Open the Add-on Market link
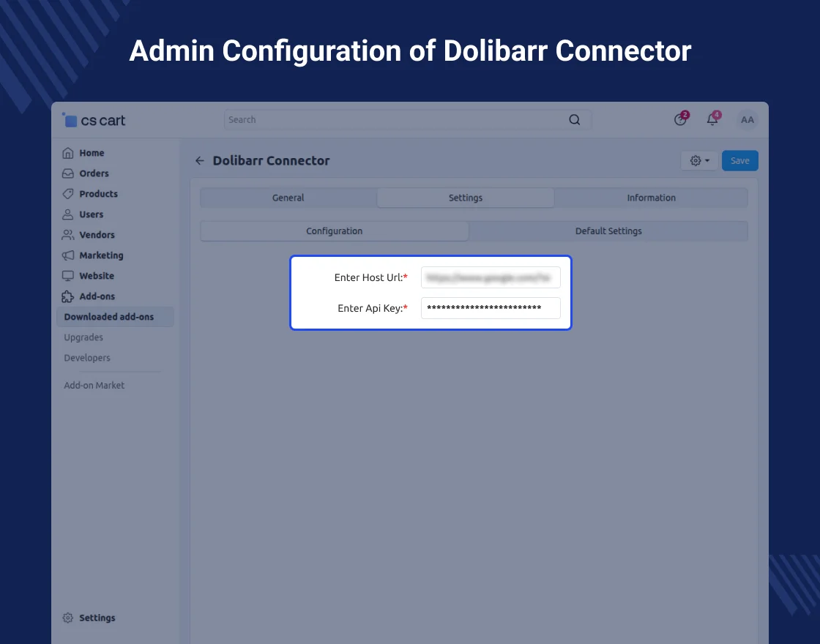The width and height of the screenshot is (820, 644). 94,385
